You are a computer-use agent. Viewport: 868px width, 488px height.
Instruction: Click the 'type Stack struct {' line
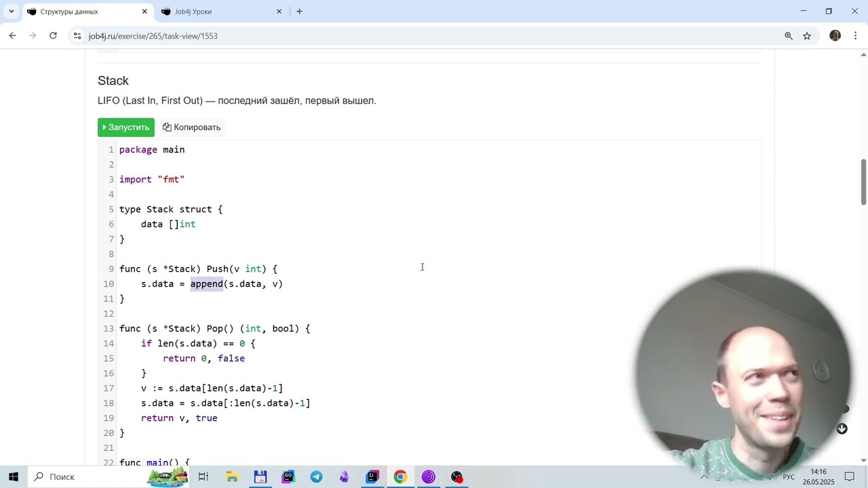click(171, 209)
